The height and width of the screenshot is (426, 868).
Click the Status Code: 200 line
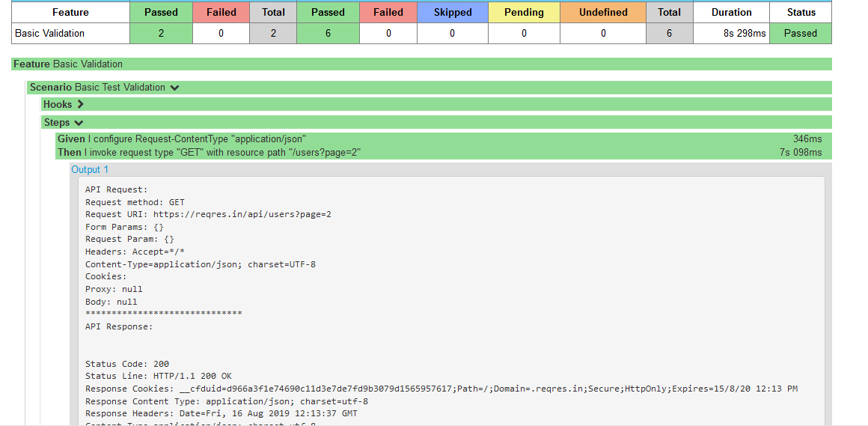[x=127, y=364]
